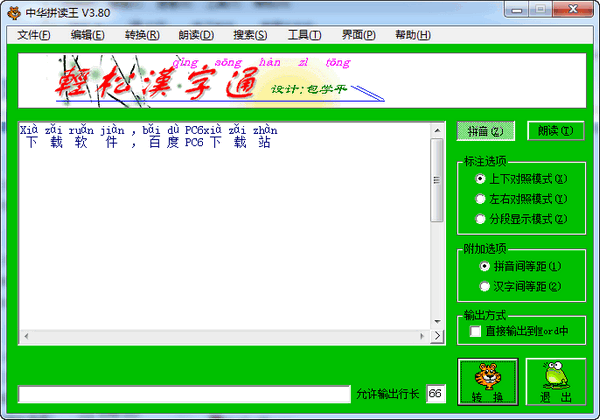Open the 朗读(D) menu
Viewport: 600px width, 420px height.
pos(196,35)
